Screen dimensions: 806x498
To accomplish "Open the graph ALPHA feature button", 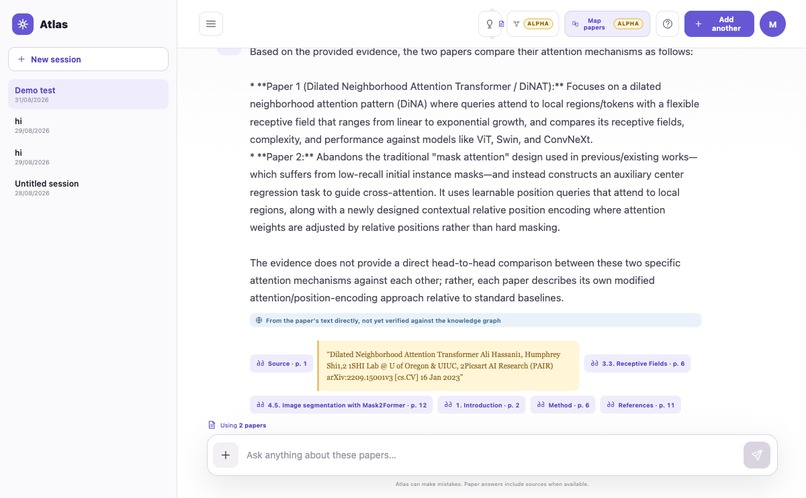I will [x=533, y=24].
